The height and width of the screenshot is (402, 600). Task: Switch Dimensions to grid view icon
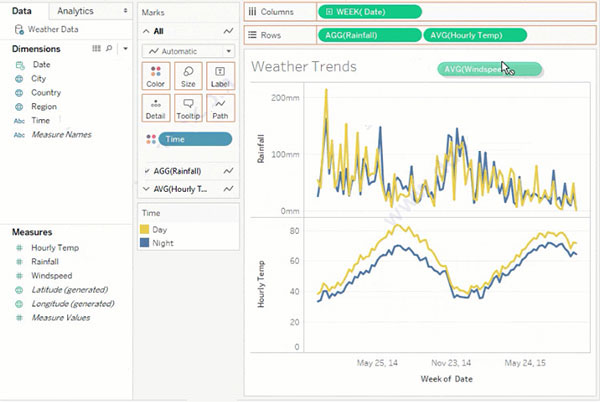(x=96, y=47)
